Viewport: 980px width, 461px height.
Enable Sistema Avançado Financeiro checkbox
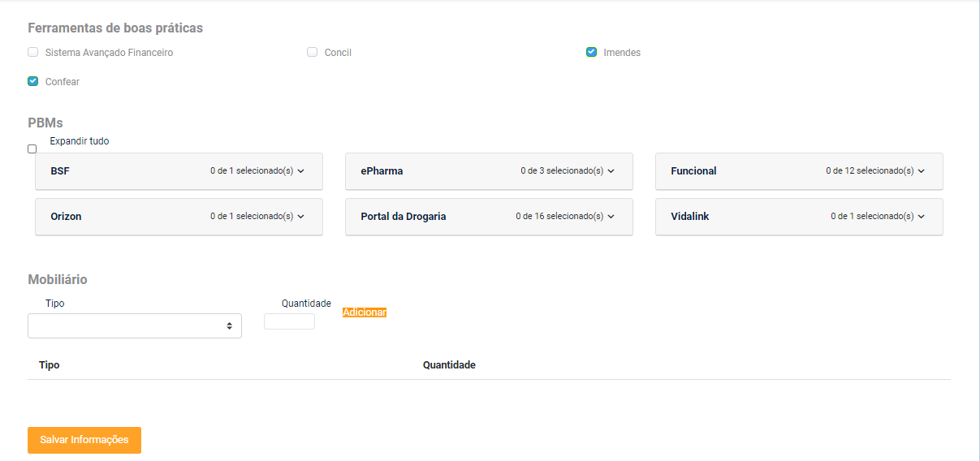click(x=33, y=53)
